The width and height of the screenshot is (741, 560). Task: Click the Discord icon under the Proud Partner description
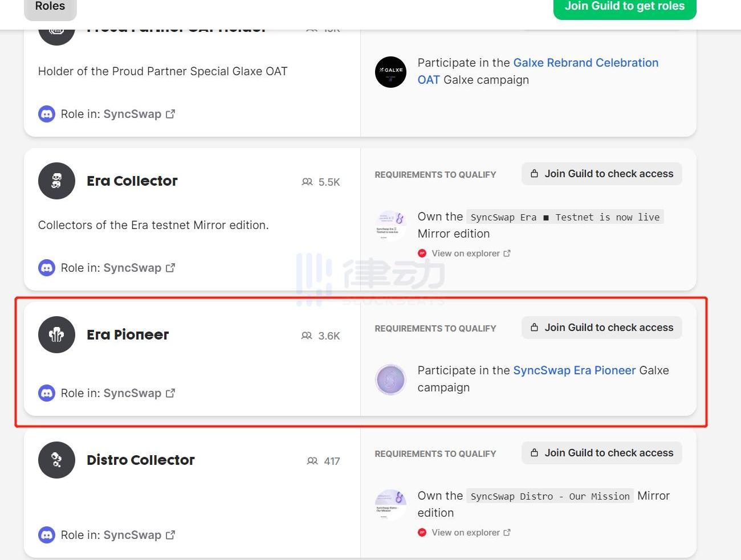(x=47, y=114)
